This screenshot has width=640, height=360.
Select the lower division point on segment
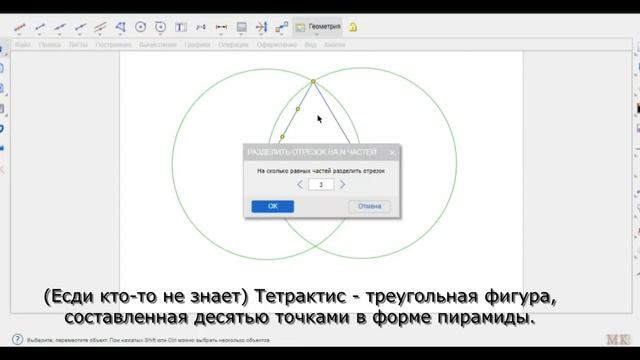tap(282, 137)
